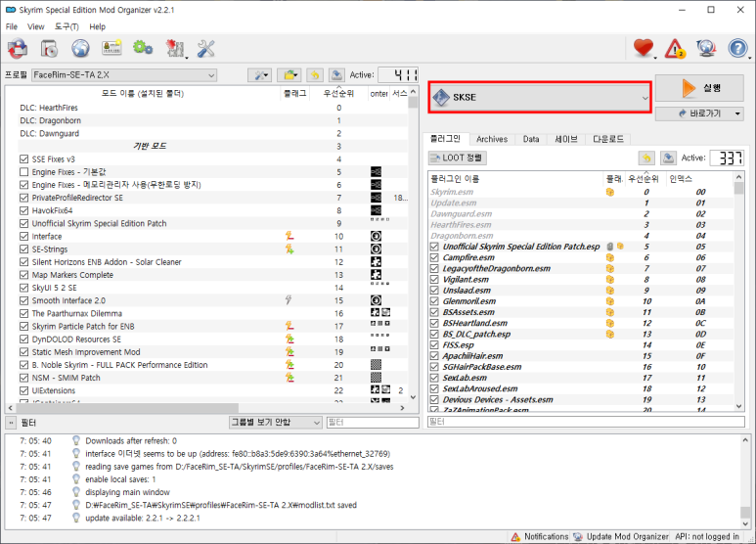Click the 플러그인 이름 column header
This screenshot has width=756, height=544.
[x=515, y=179]
